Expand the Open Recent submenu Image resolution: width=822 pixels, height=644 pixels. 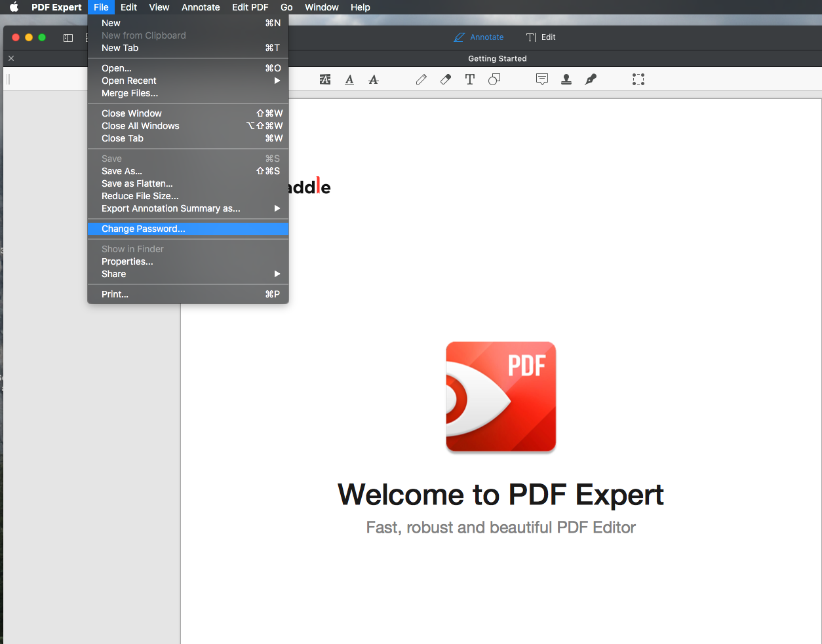[x=188, y=81]
